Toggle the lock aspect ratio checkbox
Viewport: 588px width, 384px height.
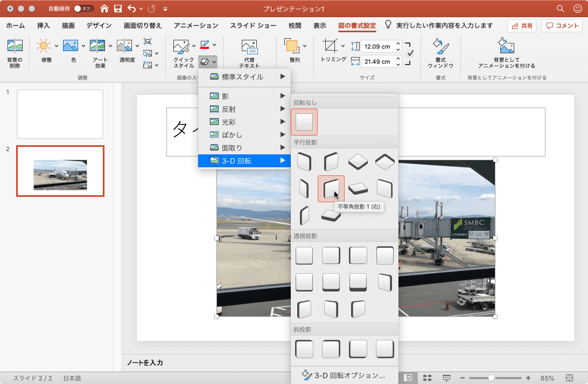click(x=410, y=53)
